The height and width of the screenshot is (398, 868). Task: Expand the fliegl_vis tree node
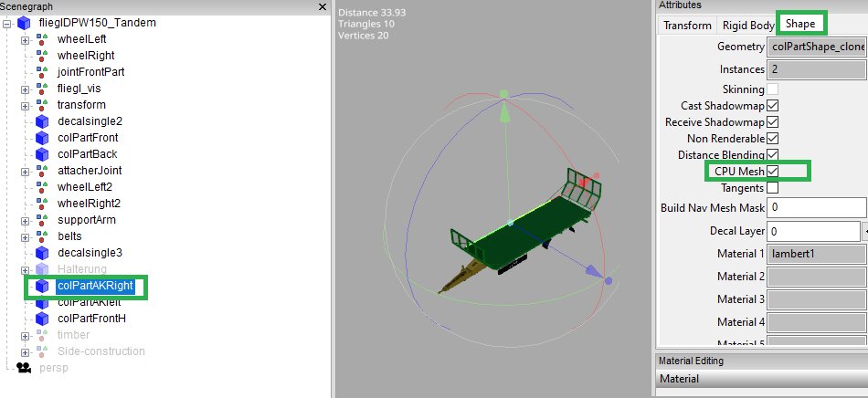tap(26, 89)
